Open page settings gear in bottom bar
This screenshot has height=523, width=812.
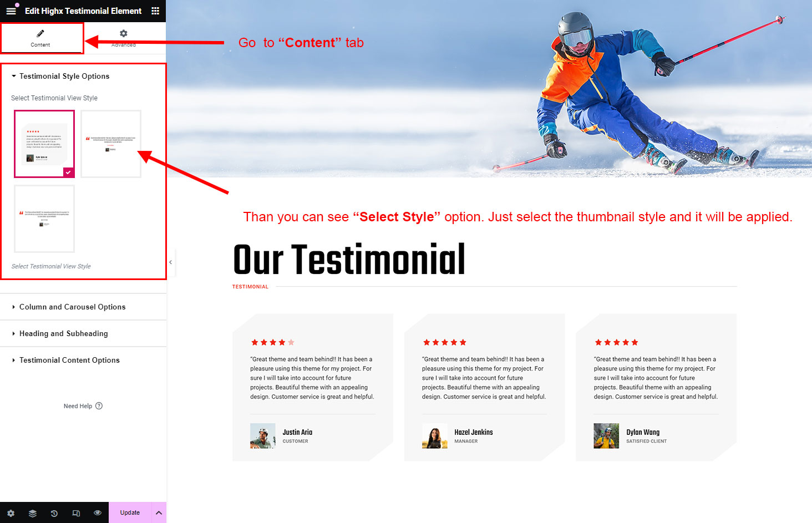point(11,513)
